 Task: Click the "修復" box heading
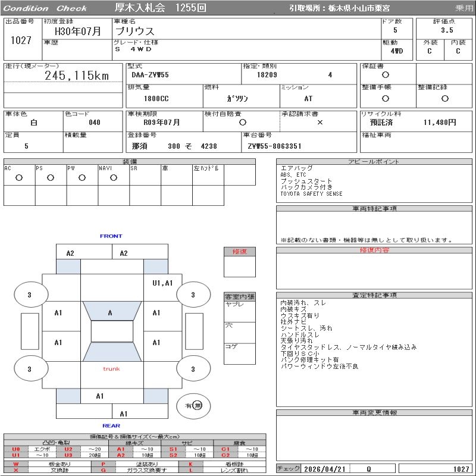pos(240,252)
